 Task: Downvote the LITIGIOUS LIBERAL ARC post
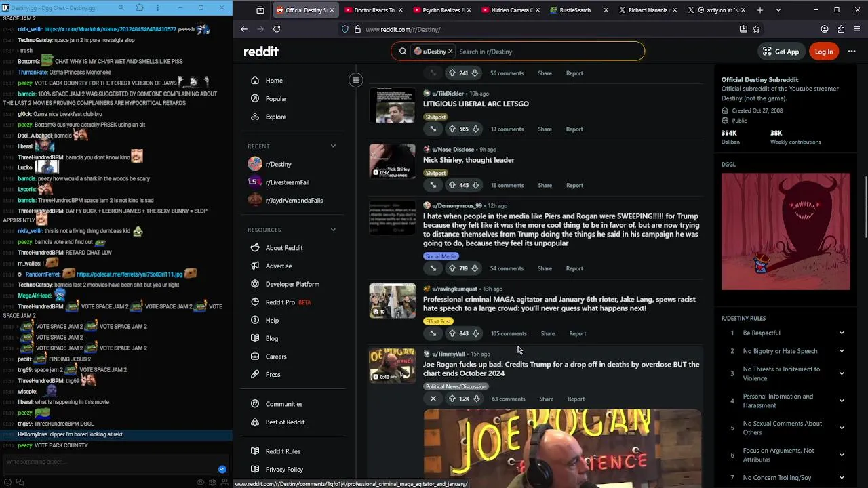click(x=475, y=129)
